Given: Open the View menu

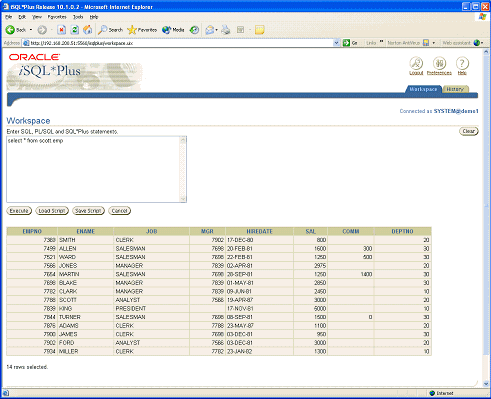Looking at the screenshot, I should point(37,17).
